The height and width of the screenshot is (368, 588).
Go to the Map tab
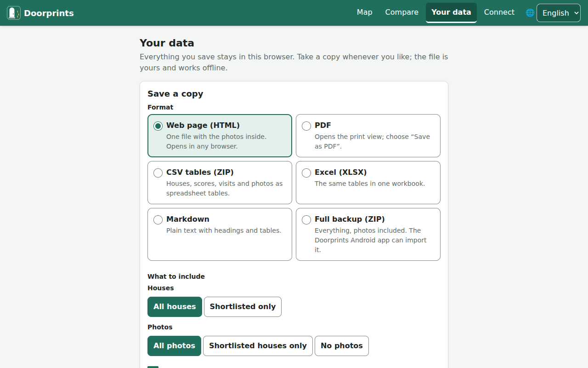pos(364,12)
